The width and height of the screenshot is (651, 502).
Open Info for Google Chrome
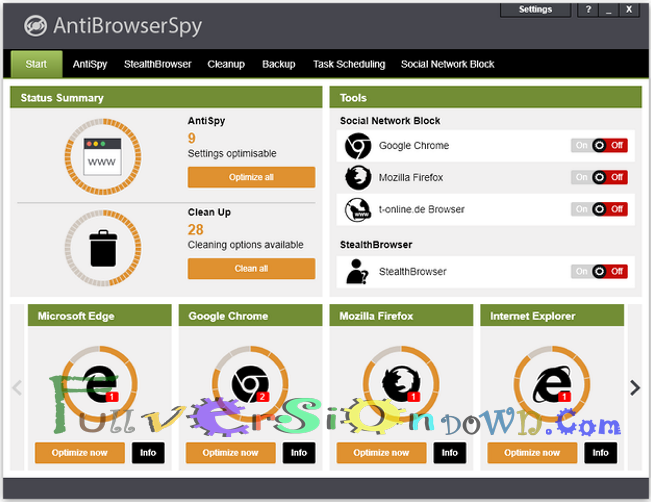(x=299, y=453)
